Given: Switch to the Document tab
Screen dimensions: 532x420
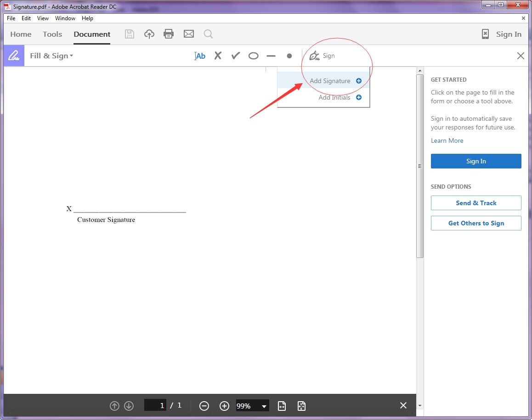Looking at the screenshot, I should pyautogui.click(x=92, y=34).
